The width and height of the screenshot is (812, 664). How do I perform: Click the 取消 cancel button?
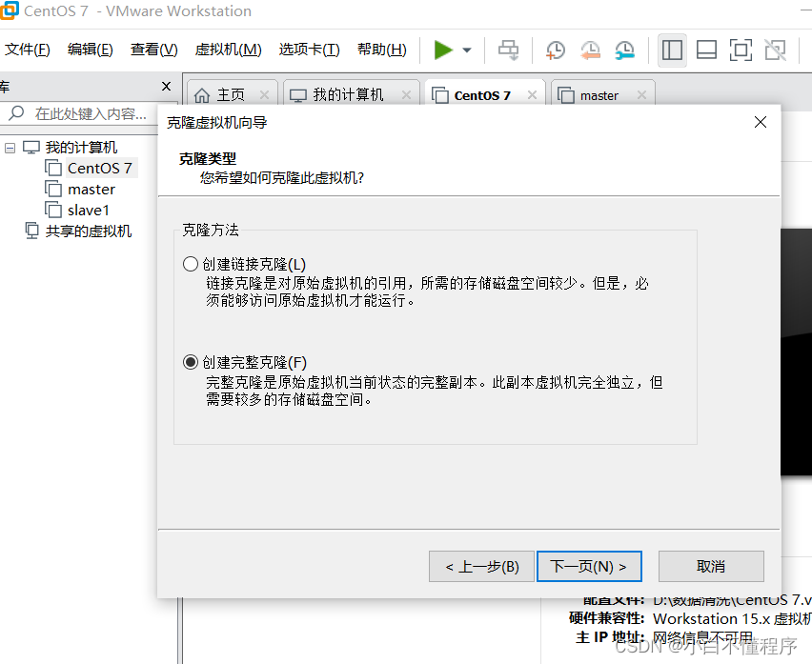click(711, 567)
